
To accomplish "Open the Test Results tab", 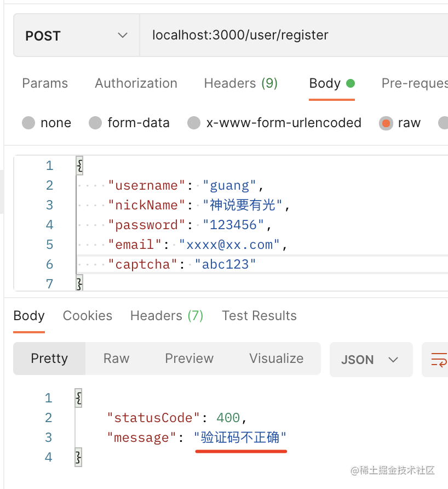I will pyautogui.click(x=259, y=316).
